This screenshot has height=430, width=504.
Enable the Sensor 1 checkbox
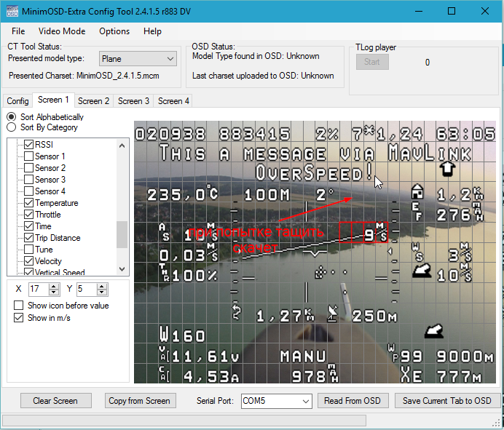pyautogui.click(x=29, y=156)
